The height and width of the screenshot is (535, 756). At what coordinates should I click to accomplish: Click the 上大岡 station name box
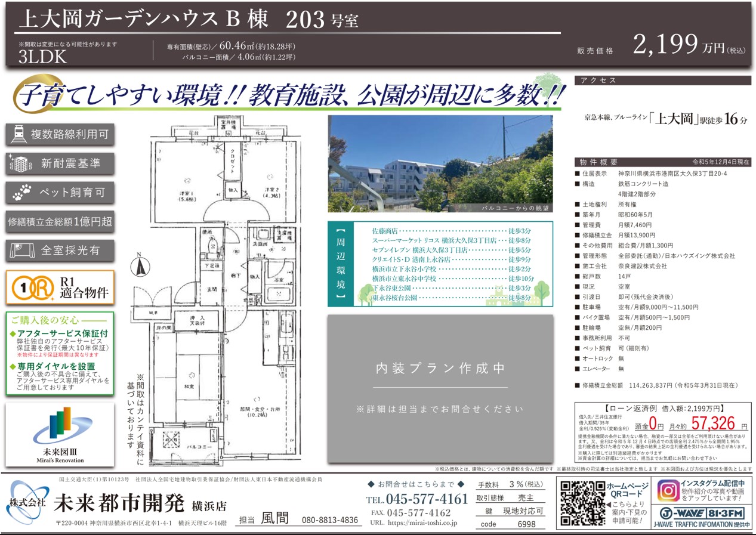click(x=677, y=118)
